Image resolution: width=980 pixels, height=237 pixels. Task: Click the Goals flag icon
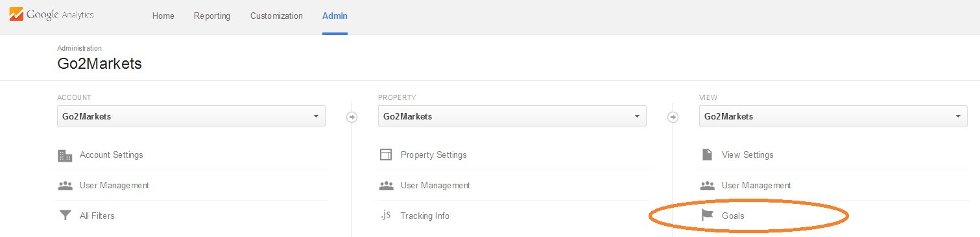pos(707,216)
